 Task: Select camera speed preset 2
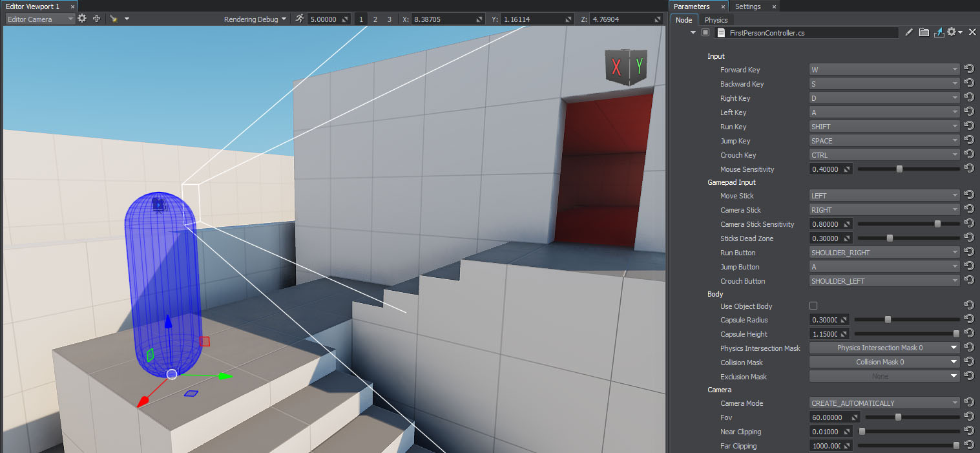(x=375, y=19)
